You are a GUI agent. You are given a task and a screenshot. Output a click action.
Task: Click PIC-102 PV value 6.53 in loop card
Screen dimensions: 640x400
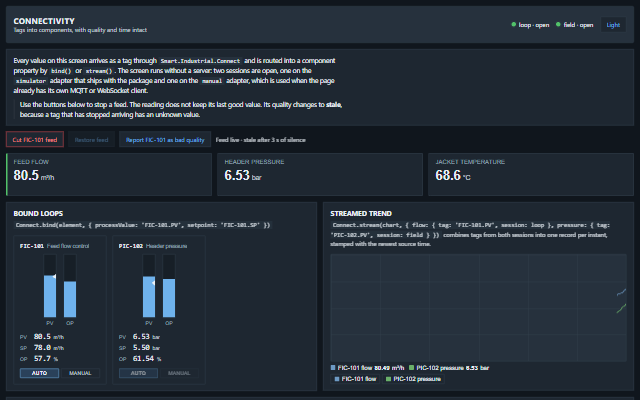(141, 337)
